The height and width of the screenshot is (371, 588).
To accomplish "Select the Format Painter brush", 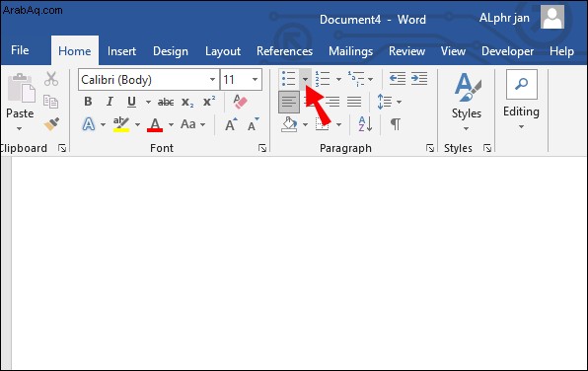I will (x=51, y=123).
